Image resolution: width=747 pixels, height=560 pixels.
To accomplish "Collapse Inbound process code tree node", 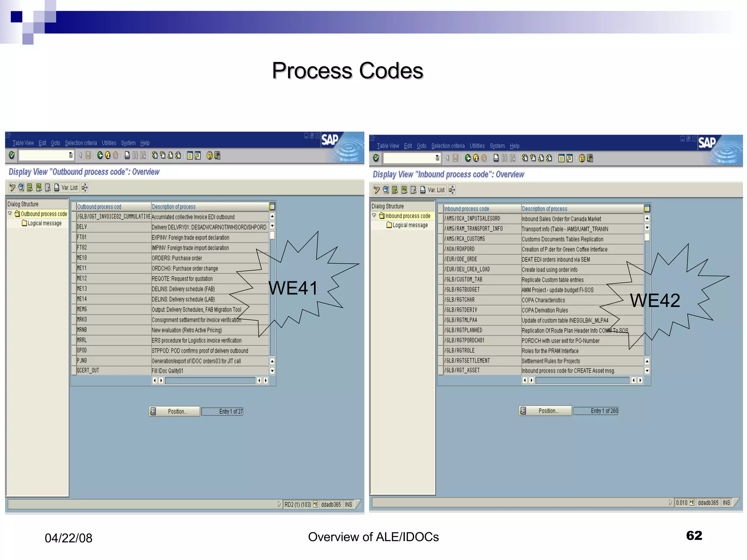I will 374,215.
